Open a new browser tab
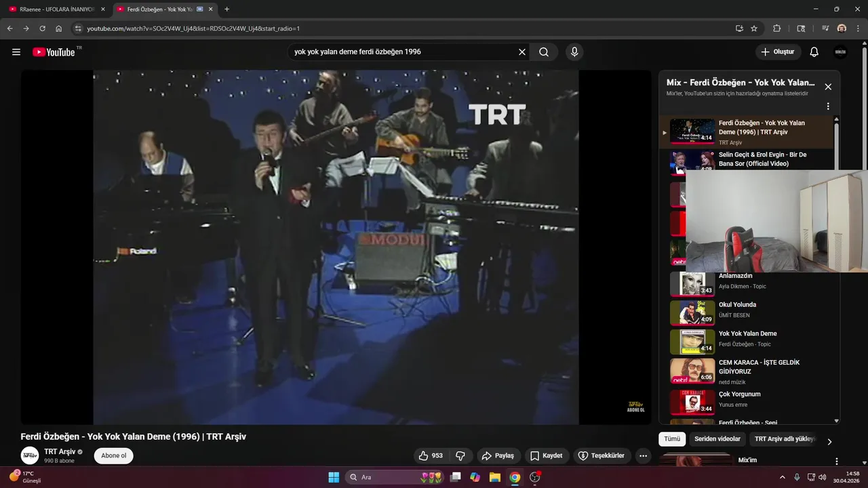868x488 pixels. pos(226,9)
